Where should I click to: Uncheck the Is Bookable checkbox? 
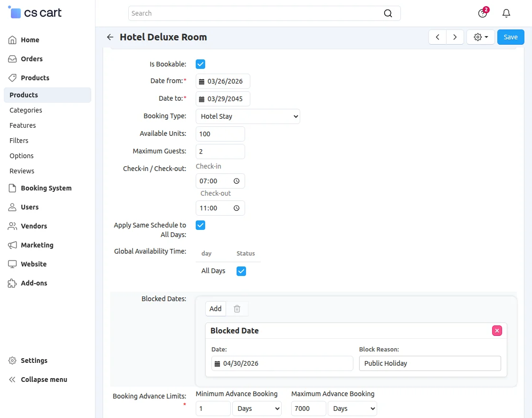[200, 64]
